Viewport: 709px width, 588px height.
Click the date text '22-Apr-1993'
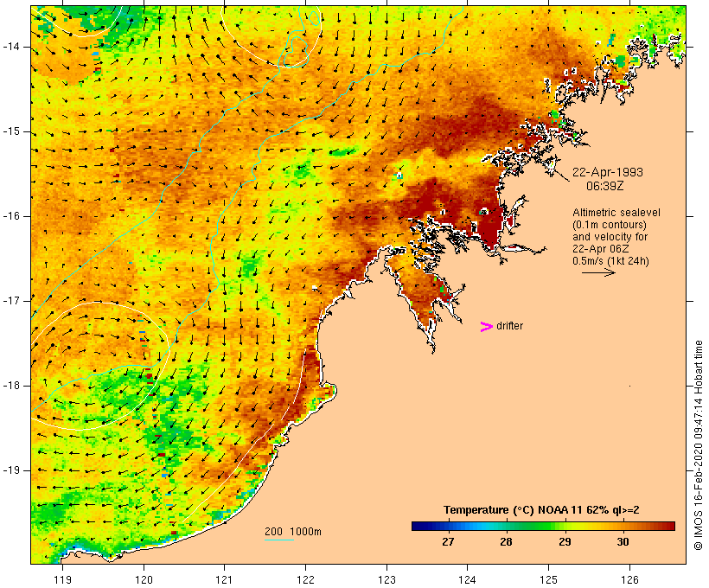(x=608, y=172)
